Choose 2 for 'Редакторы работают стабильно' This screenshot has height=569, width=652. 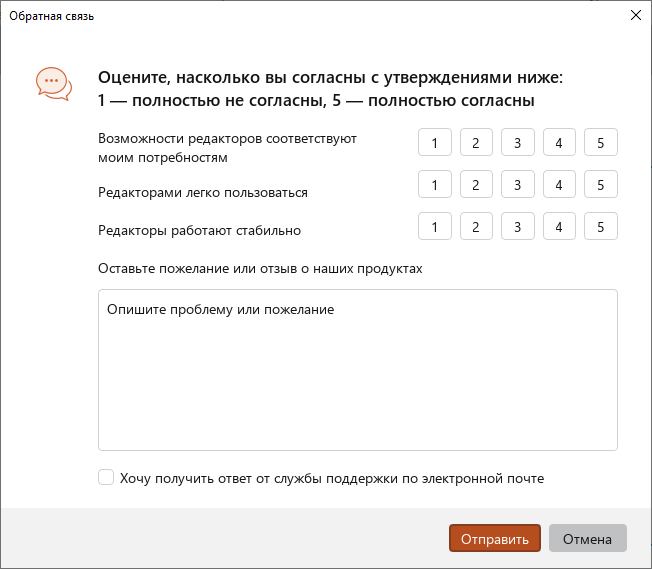pyautogui.click(x=476, y=226)
